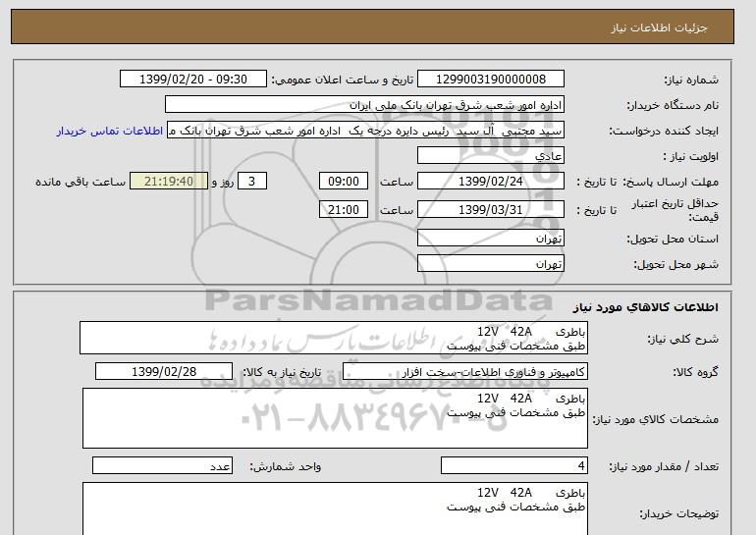Click label ایجاد کننده درخواست:
This screenshot has height=535, width=756.
pyautogui.click(x=664, y=132)
